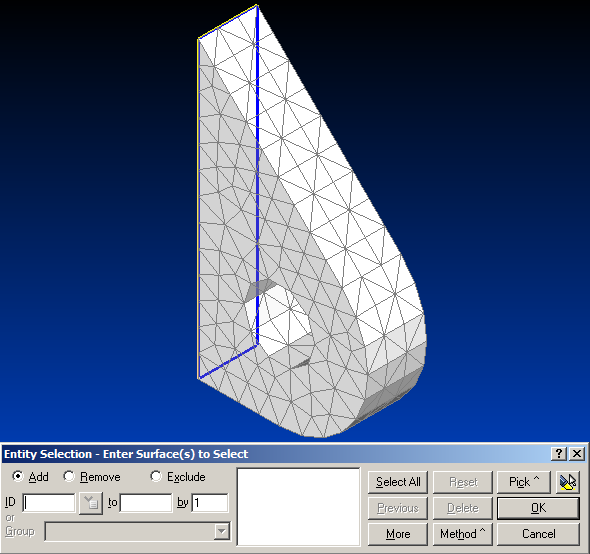Open the Method ^ menu button
The image size is (590, 554).
pos(463,534)
